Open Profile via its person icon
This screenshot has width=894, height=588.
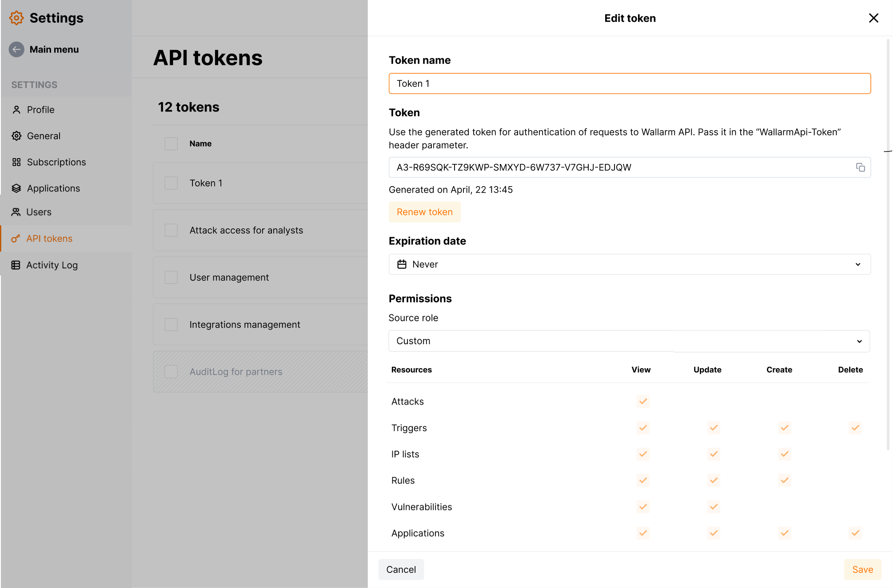coord(16,110)
